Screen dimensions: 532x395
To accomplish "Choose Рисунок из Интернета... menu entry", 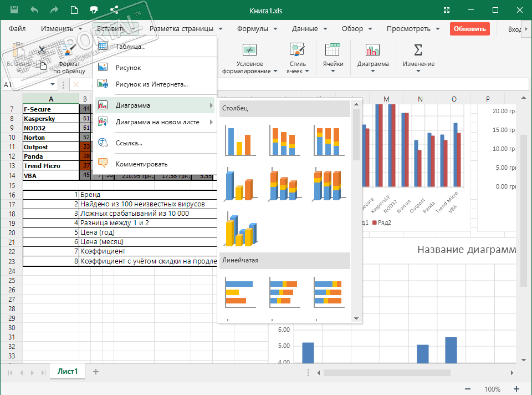I will pos(151,84).
